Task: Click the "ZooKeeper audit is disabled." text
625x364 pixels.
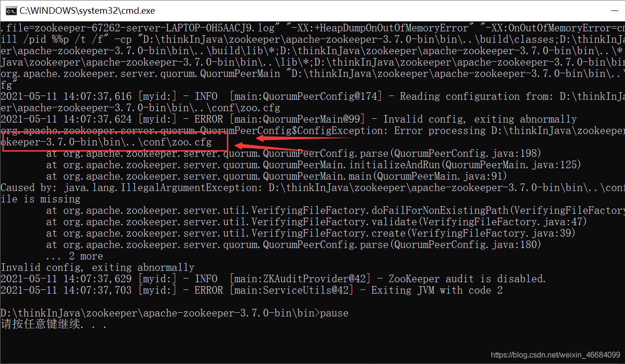Action: tap(467, 279)
